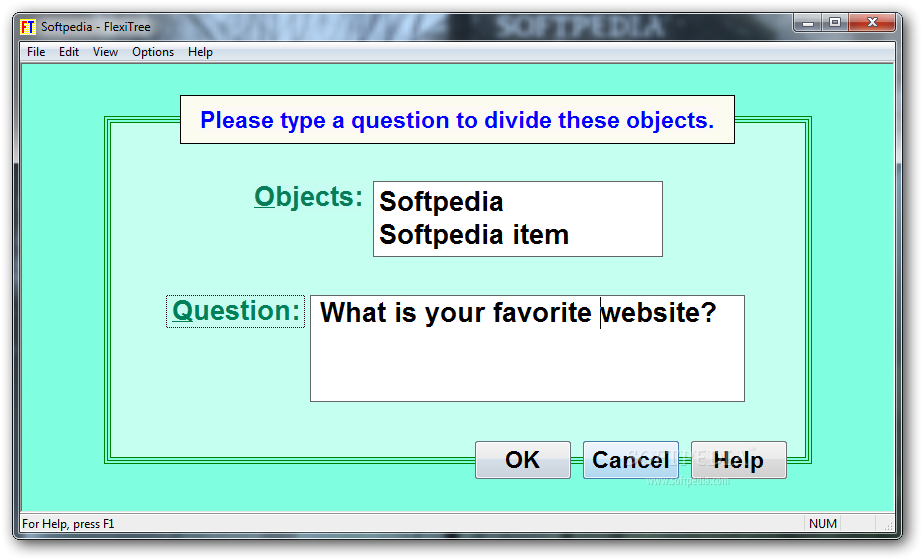Viewport: 923px width, 560px height.
Task: Open the Edit menu
Action: click(x=69, y=52)
